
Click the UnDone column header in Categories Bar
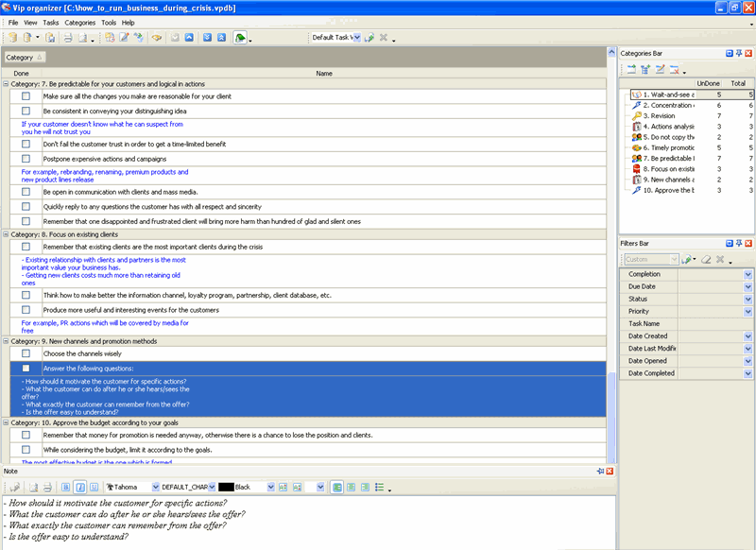click(x=708, y=83)
